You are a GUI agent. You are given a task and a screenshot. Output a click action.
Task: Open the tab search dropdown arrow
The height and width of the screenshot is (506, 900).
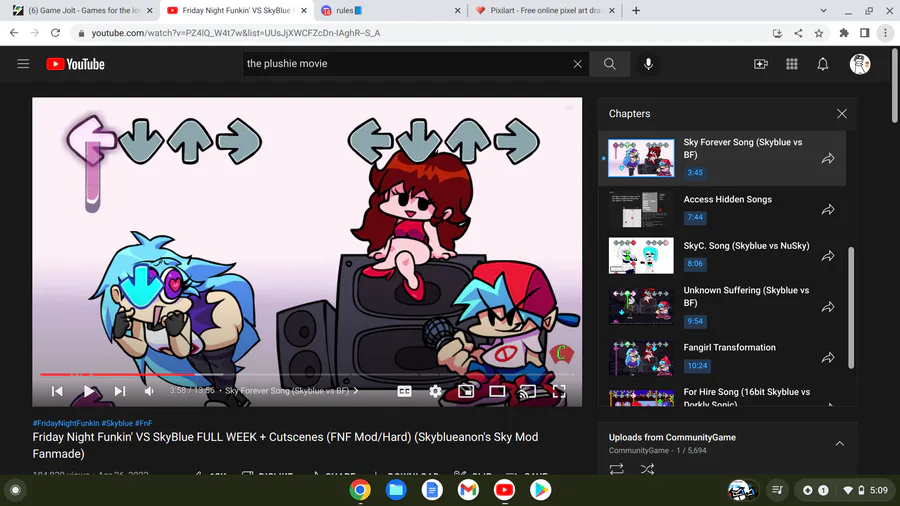pyautogui.click(x=823, y=10)
